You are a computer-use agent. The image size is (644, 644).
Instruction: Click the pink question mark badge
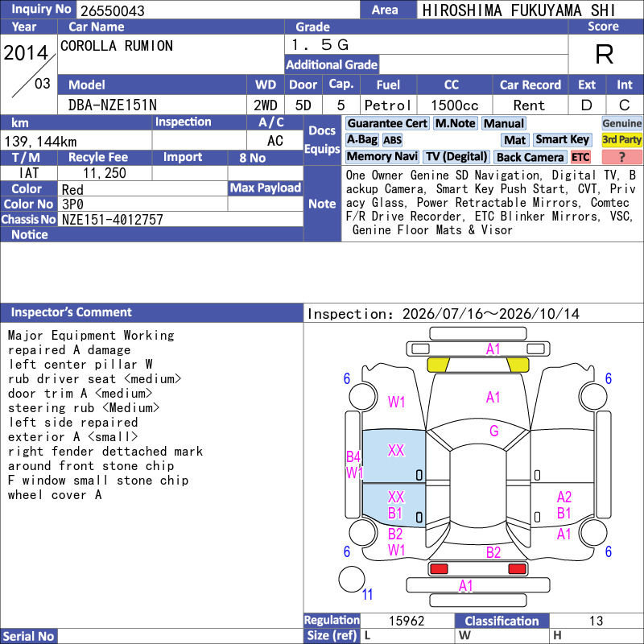click(x=621, y=156)
